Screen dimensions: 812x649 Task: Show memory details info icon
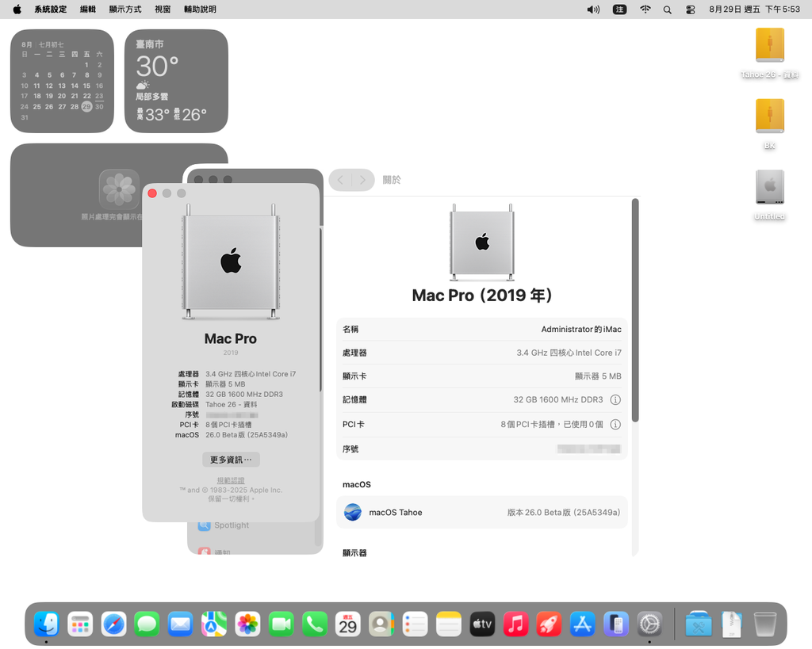pyautogui.click(x=615, y=399)
